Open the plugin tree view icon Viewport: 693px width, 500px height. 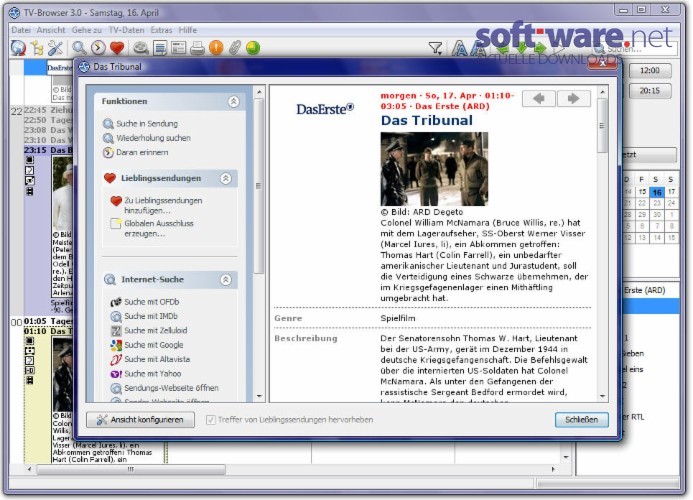(38, 48)
